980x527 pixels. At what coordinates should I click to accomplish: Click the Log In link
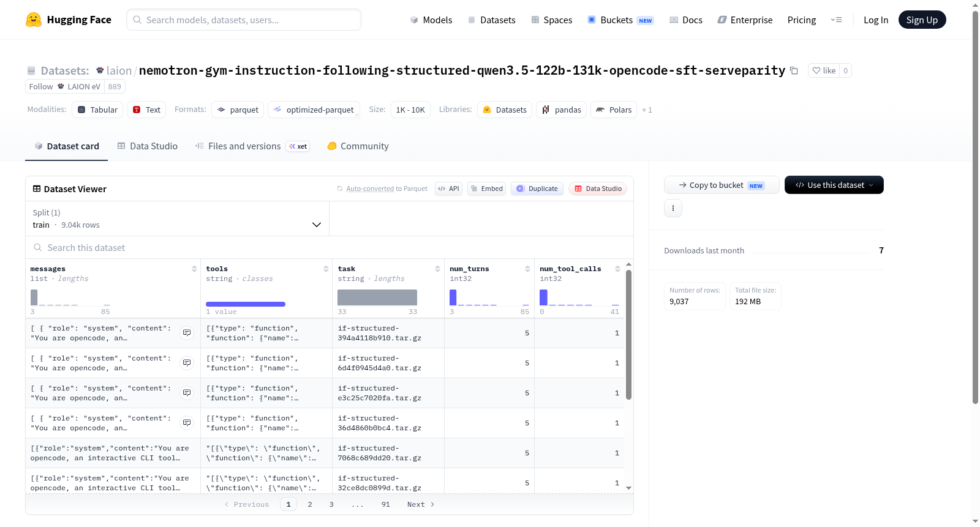[x=876, y=20]
